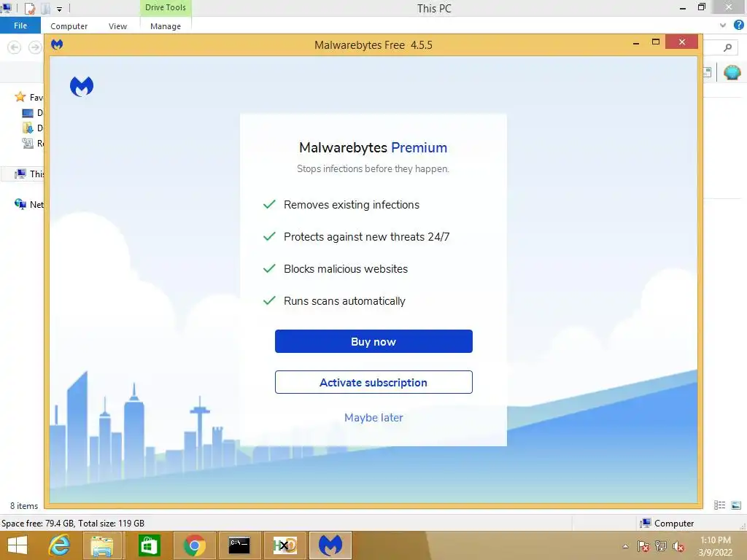Click the Runs scans automatically text
747x560 pixels.
[344, 301]
